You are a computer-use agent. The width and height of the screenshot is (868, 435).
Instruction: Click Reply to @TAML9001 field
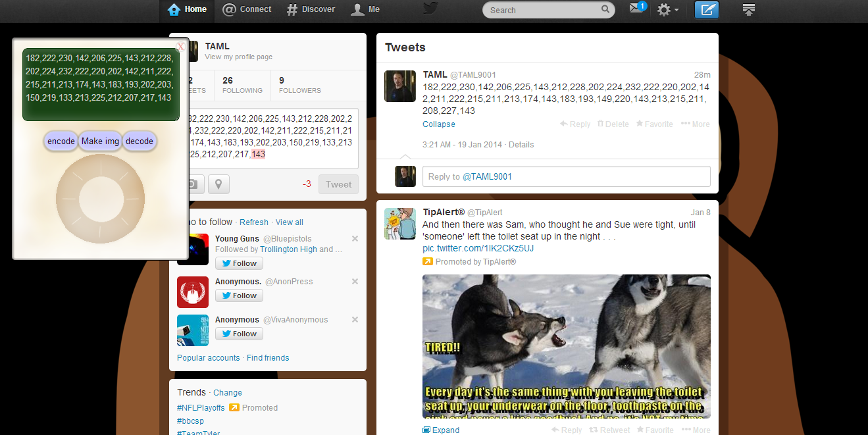click(x=566, y=176)
